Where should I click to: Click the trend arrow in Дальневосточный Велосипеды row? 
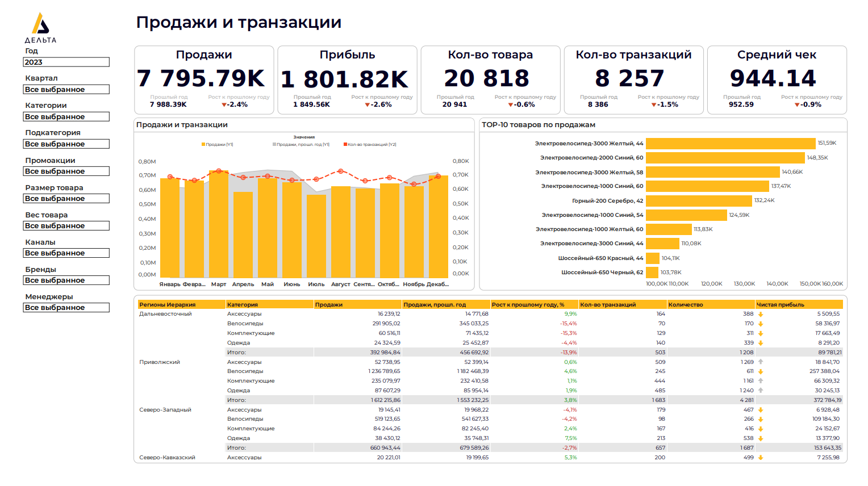click(x=761, y=324)
